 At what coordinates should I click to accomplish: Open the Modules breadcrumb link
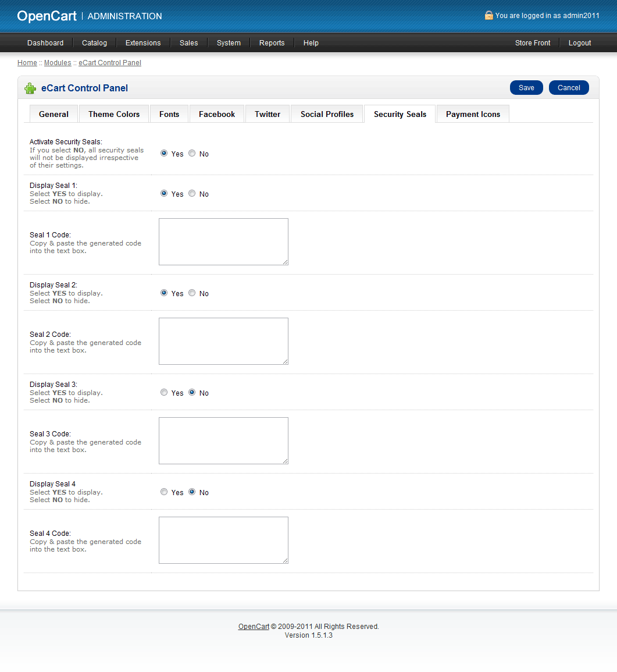pyautogui.click(x=58, y=63)
